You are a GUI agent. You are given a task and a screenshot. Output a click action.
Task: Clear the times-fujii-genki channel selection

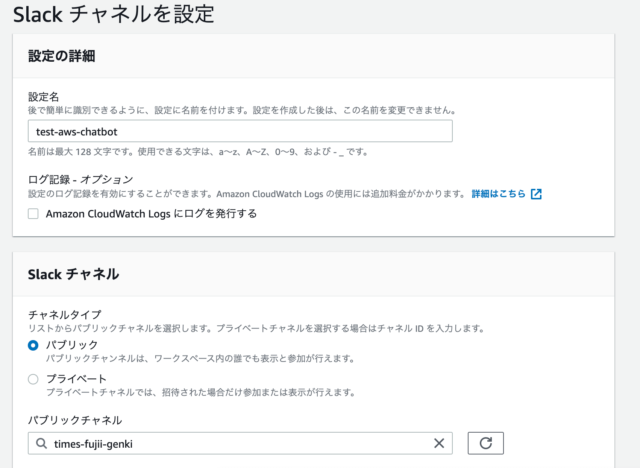(x=438, y=443)
